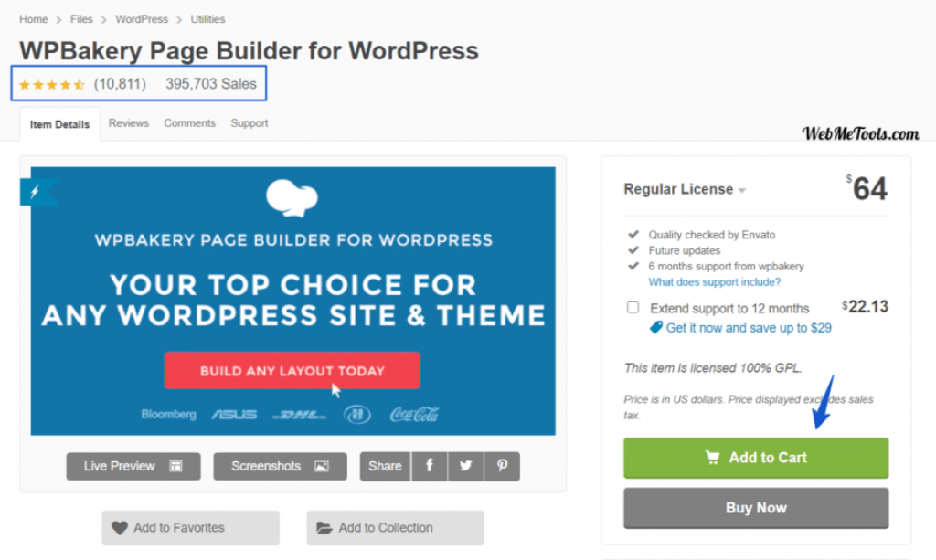Open the Comments tab
Viewport: 936px width, 560px height.
pyautogui.click(x=190, y=122)
